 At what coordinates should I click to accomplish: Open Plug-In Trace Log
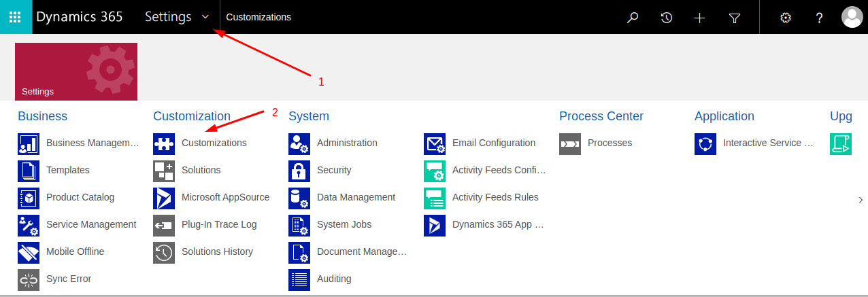tap(218, 224)
